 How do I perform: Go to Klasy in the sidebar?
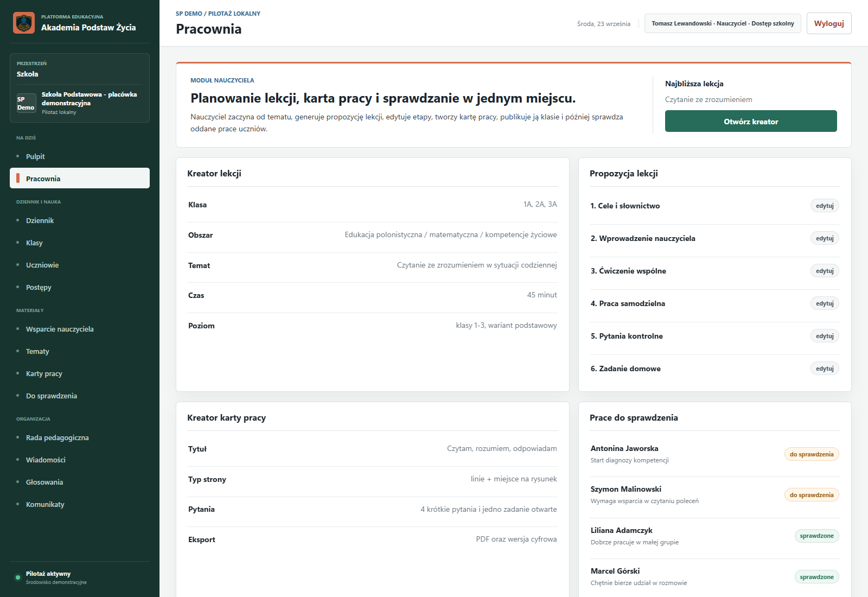(x=80, y=243)
